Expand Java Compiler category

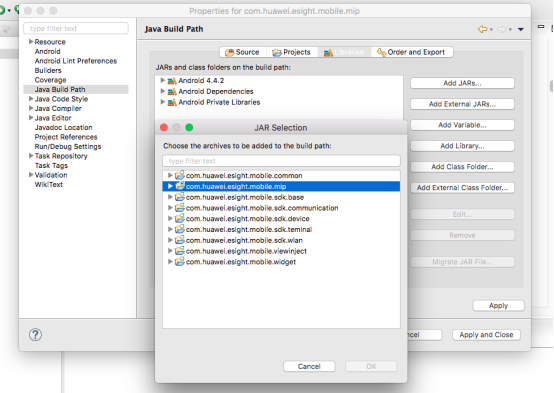(31, 108)
